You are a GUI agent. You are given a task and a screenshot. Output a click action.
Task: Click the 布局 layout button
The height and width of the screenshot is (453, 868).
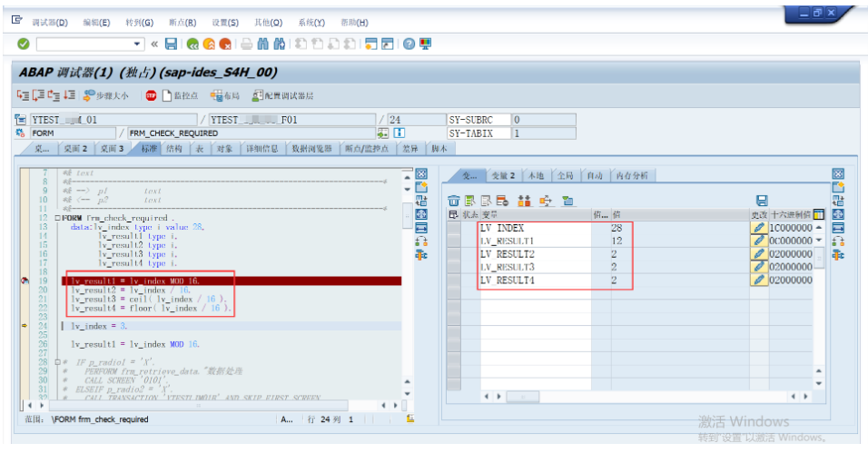(x=225, y=96)
